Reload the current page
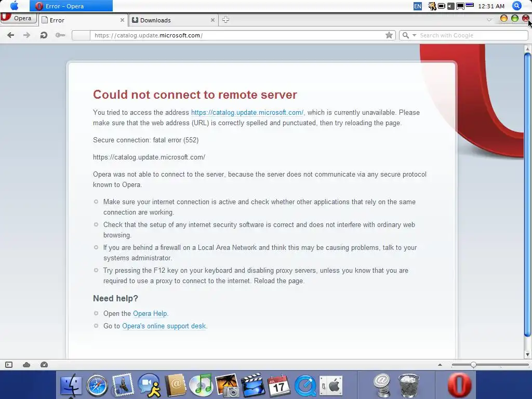The image size is (532, 399). point(44,35)
